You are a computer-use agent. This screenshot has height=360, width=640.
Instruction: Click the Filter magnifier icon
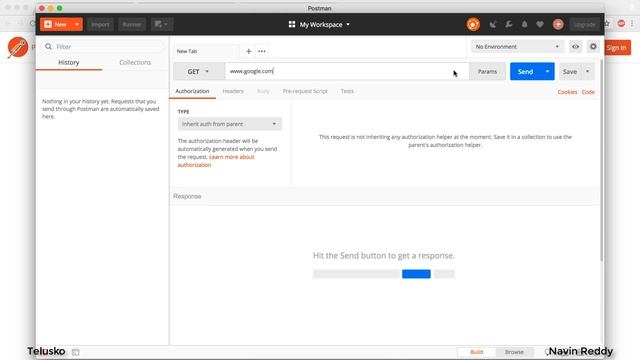48,47
